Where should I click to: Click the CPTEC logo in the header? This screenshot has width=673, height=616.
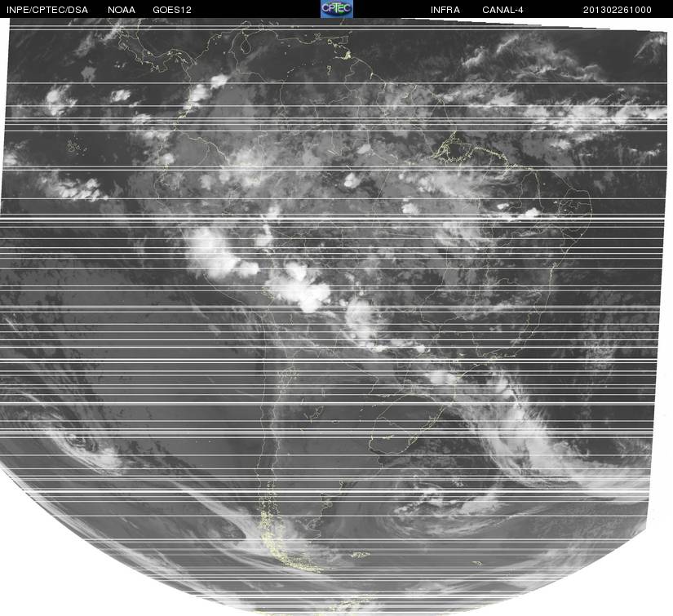(x=337, y=9)
